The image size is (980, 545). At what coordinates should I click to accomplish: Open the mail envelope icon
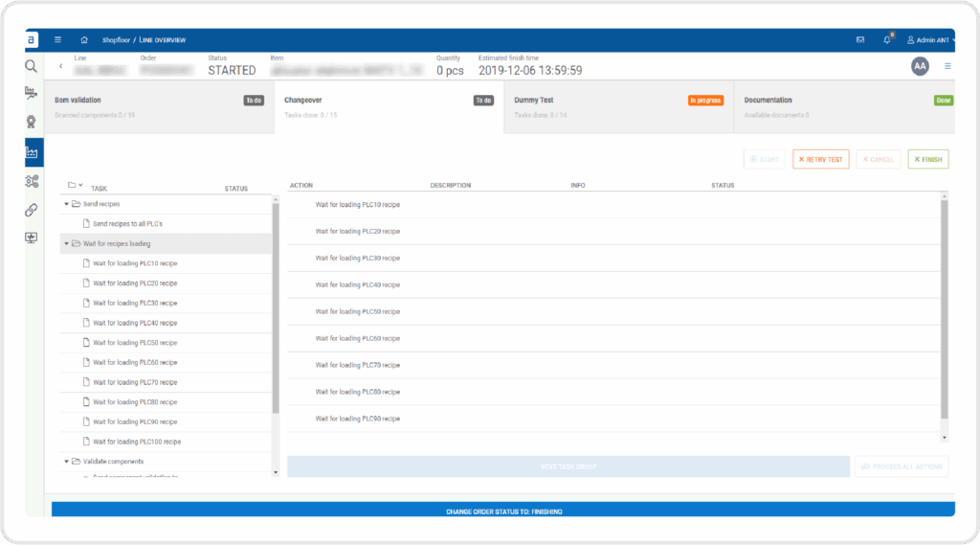tap(860, 40)
